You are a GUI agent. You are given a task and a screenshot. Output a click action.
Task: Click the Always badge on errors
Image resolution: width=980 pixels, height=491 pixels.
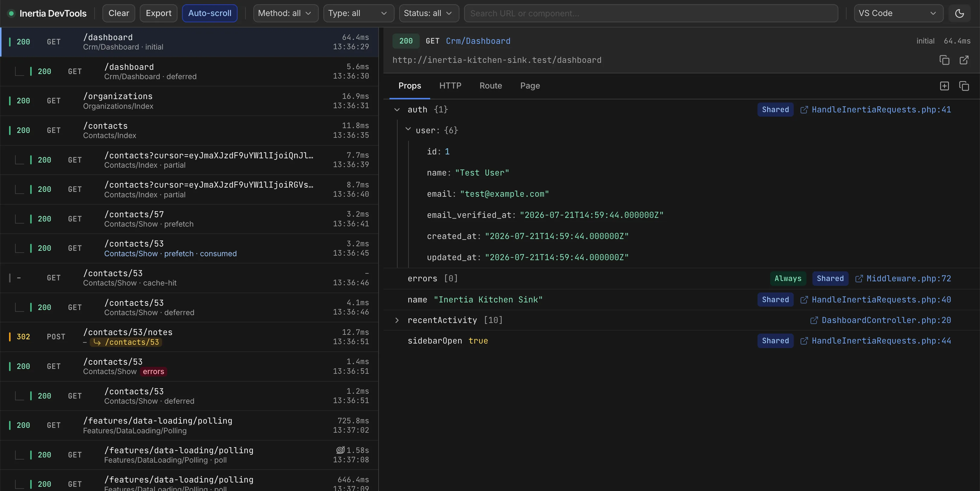click(x=788, y=279)
